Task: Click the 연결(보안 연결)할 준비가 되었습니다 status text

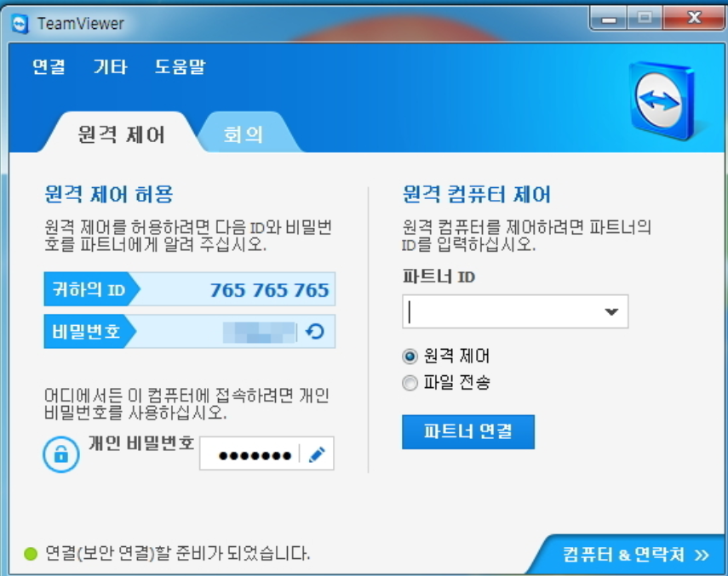Action: [x=178, y=553]
